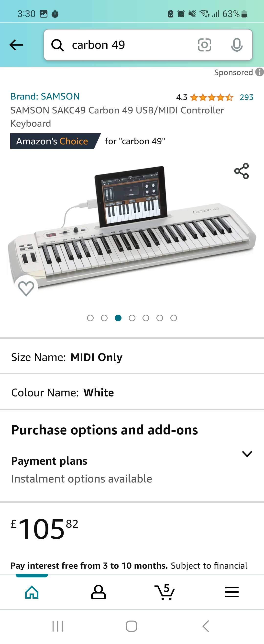Add keyboard to wish list heart
This screenshot has height=644, width=264.
point(26,288)
